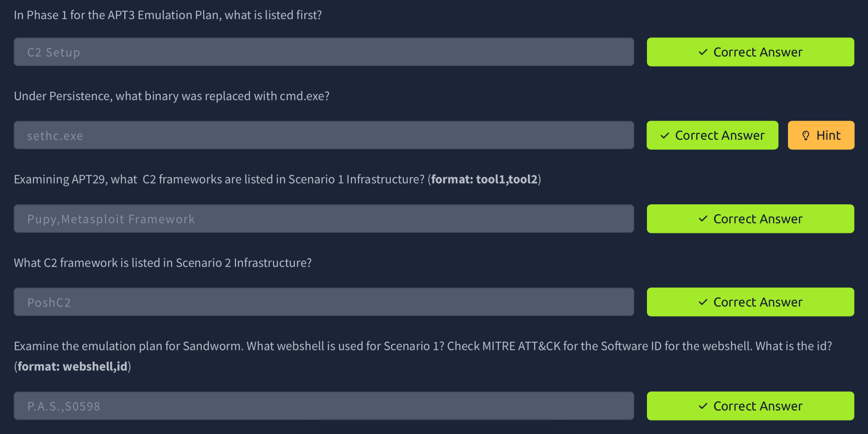
Task: Click checkmark icon on PoshC2 answer row
Action: 703,302
